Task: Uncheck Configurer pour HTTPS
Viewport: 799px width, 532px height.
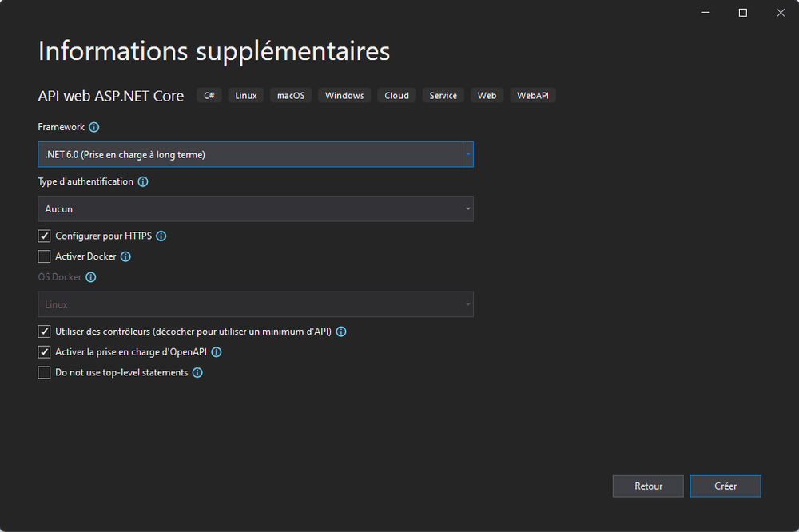Action: click(44, 236)
